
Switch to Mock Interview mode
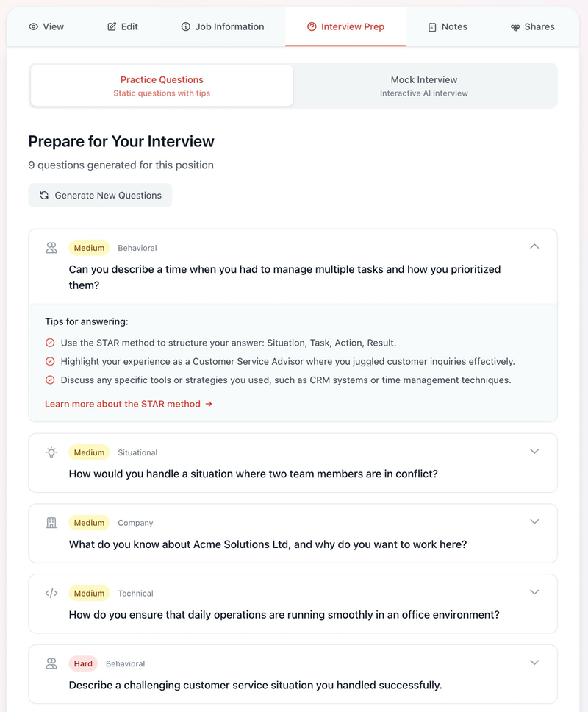click(424, 86)
